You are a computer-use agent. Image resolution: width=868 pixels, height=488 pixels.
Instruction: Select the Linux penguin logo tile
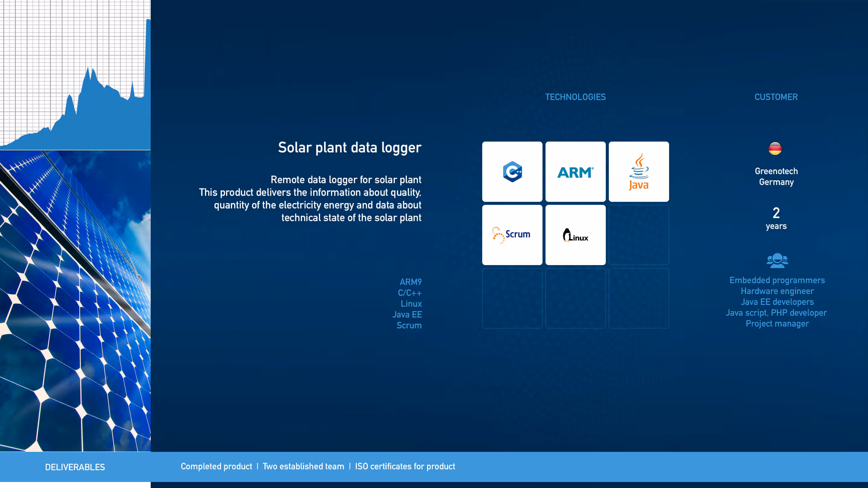575,235
